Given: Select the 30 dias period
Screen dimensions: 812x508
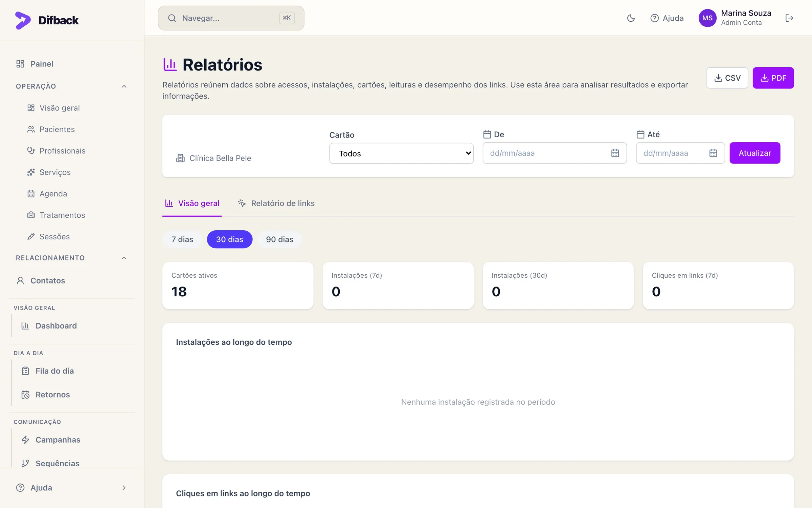Looking at the screenshot, I should tap(230, 239).
